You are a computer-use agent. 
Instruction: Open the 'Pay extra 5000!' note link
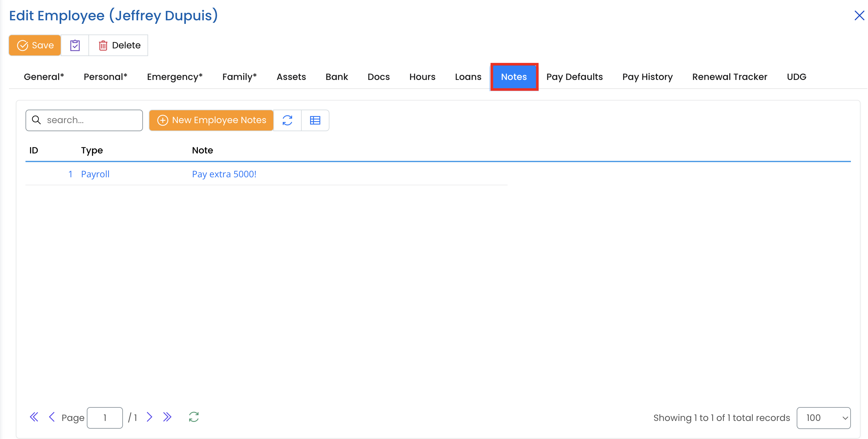pos(224,174)
